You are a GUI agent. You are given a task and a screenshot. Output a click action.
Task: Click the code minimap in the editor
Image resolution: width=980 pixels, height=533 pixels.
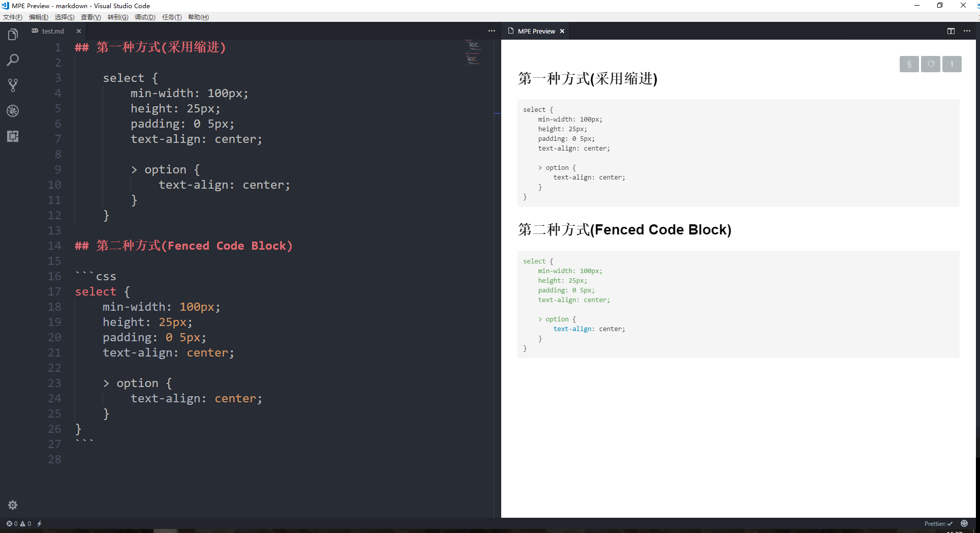[473, 52]
